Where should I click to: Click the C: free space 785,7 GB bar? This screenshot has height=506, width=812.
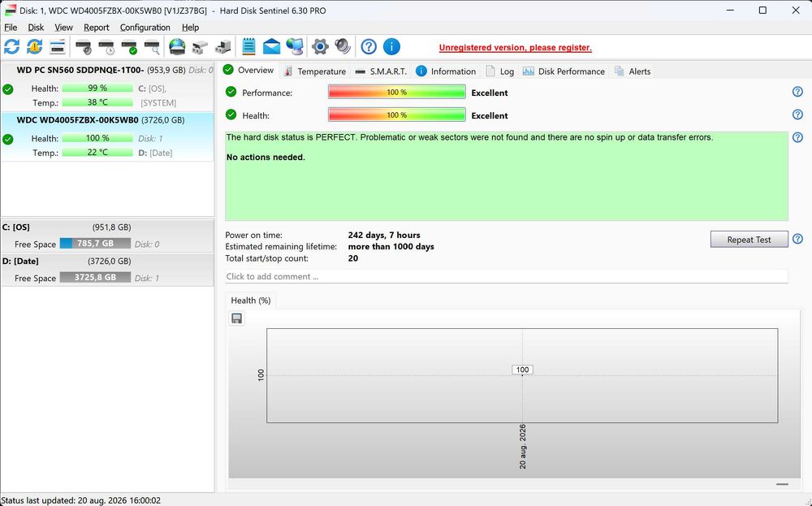95,244
